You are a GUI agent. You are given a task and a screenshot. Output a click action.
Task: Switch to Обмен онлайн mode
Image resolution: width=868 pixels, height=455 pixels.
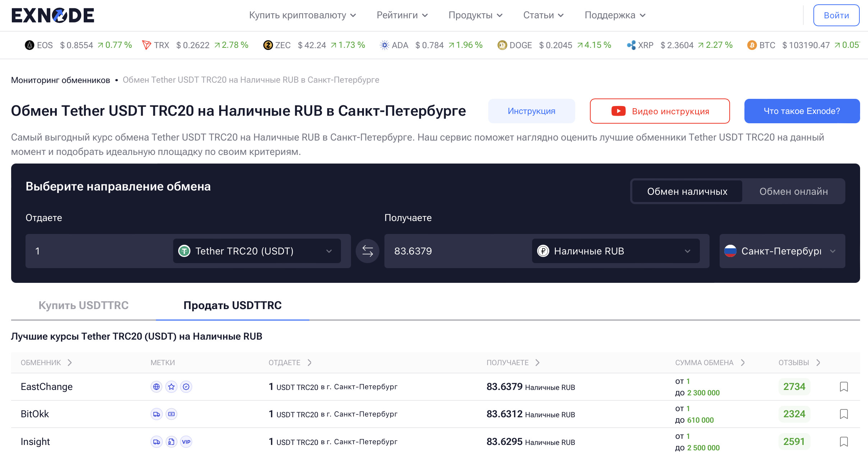pos(793,192)
